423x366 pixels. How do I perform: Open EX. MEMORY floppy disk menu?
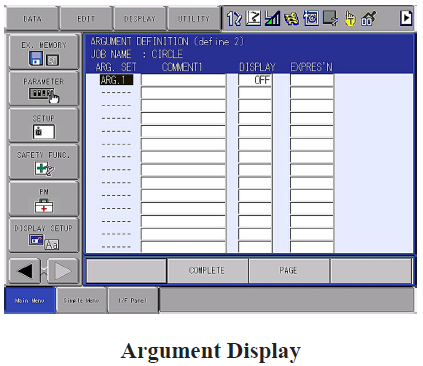coord(44,52)
